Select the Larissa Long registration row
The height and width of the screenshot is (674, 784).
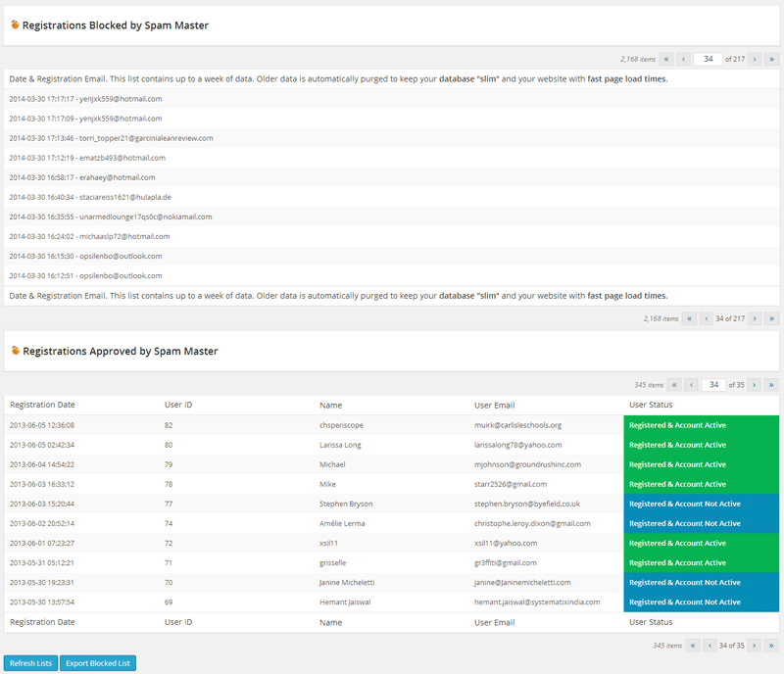342,445
